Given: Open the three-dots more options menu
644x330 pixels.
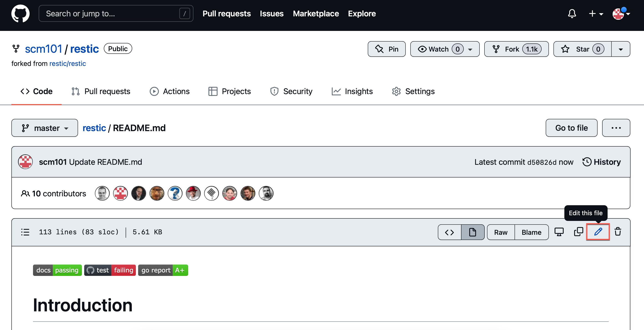Looking at the screenshot, I should [x=616, y=128].
